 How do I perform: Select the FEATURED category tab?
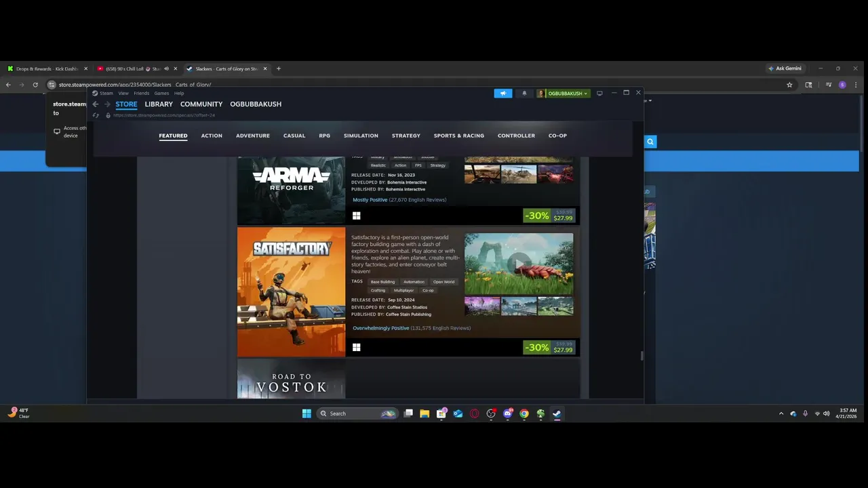tap(173, 136)
